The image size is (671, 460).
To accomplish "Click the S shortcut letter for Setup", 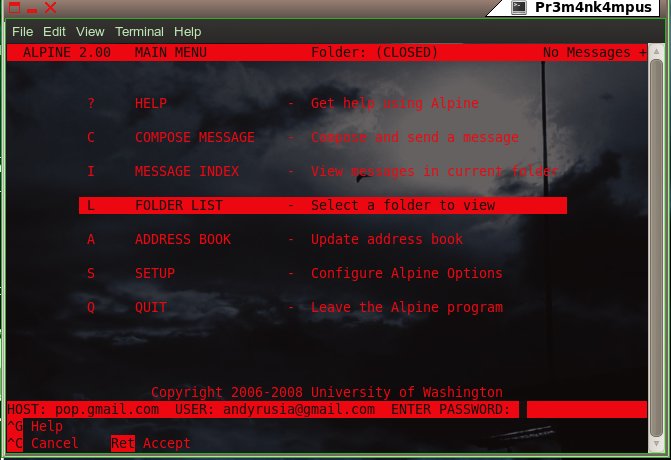I will pyautogui.click(x=91, y=273).
